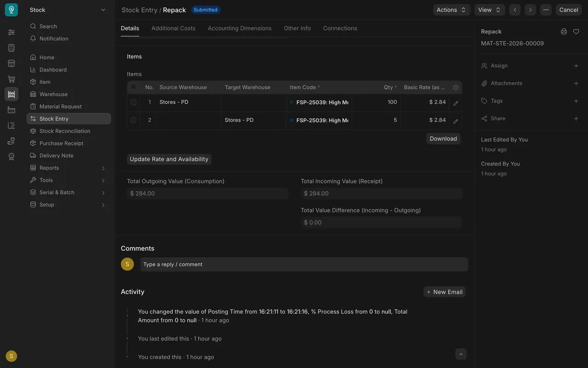Viewport: 588px width, 368px height.
Task: Click Update Rate and Availability
Action: [169, 159]
